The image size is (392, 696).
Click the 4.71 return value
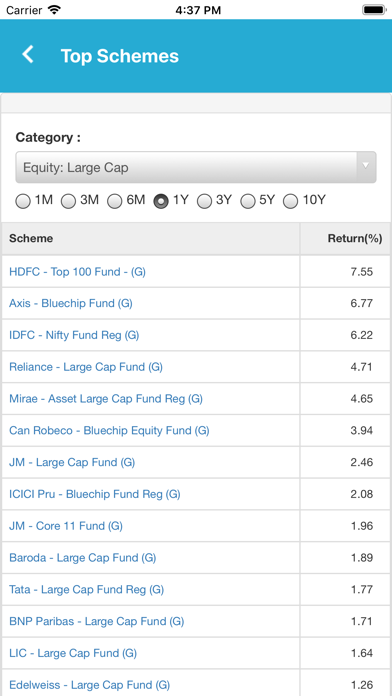362,367
